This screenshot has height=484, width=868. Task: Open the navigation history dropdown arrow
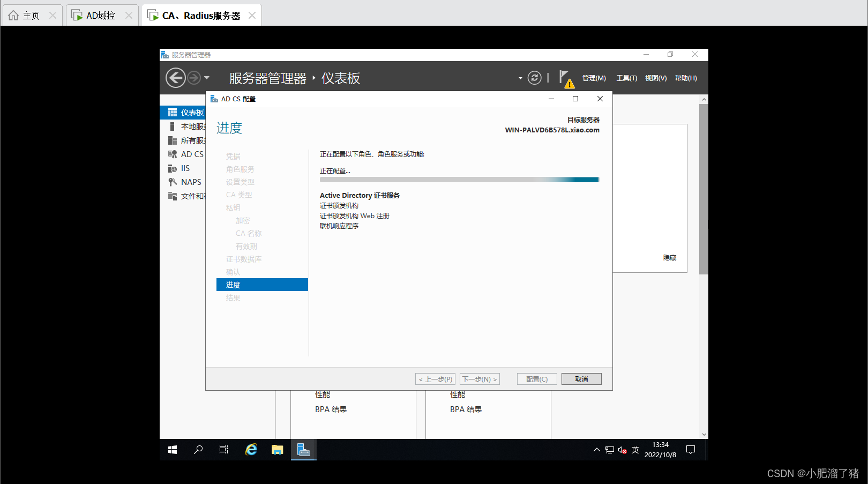click(207, 78)
